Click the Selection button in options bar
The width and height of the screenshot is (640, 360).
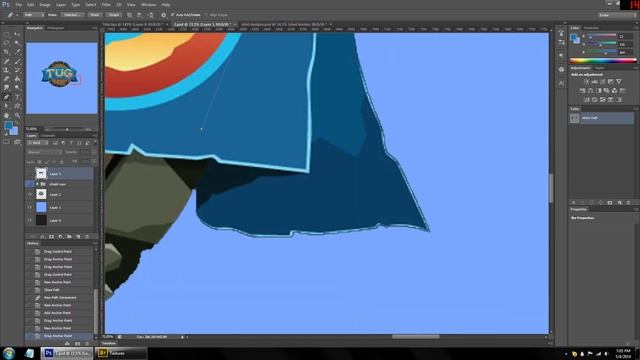(73, 15)
